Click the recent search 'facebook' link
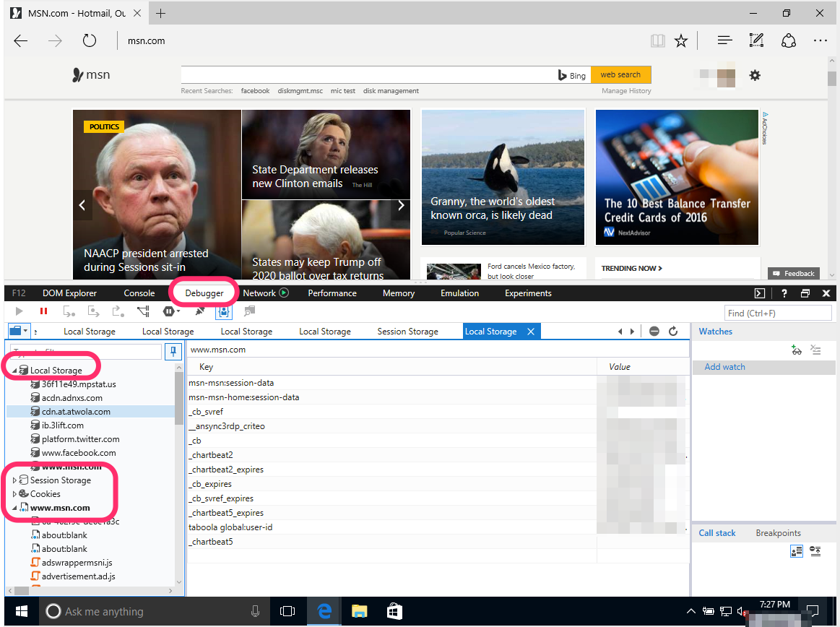Image resolution: width=840 pixels, height=627 pixels. click(x=255, y=91)
